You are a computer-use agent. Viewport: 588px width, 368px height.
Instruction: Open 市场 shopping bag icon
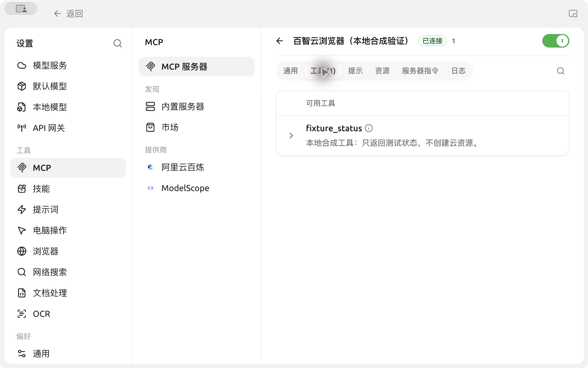(150, 127)
